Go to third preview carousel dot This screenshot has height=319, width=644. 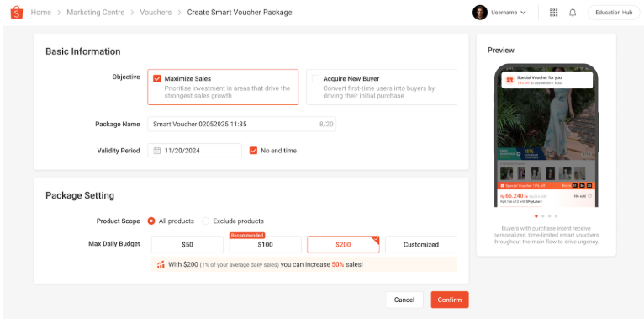coord(549,215)
